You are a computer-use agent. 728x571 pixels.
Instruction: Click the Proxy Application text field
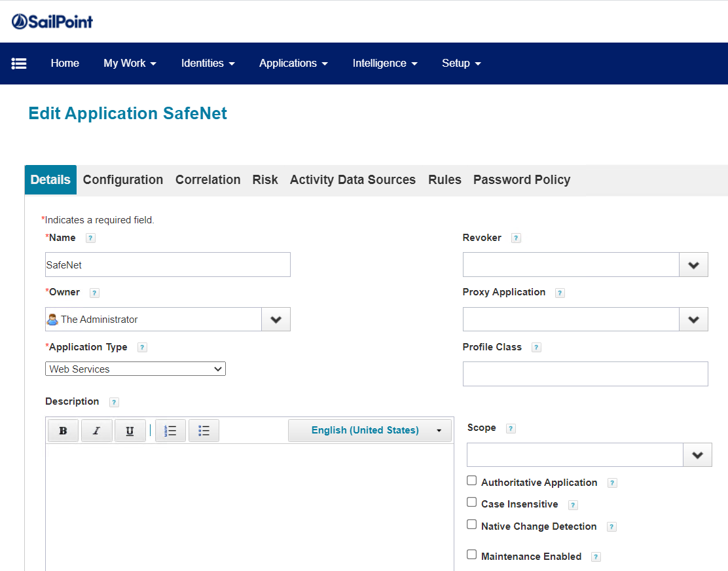(571, 320)
